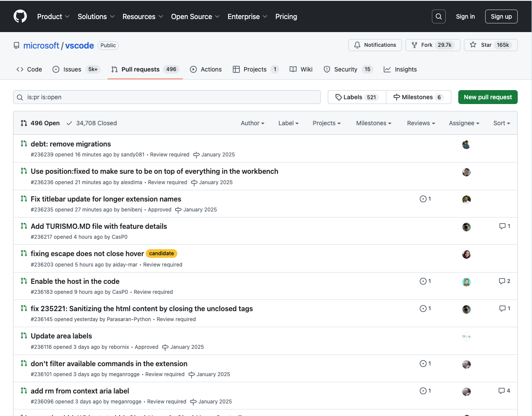Open the Labels 521 button
The width and height of the screenshot is (532, 416).
(357, 97)
